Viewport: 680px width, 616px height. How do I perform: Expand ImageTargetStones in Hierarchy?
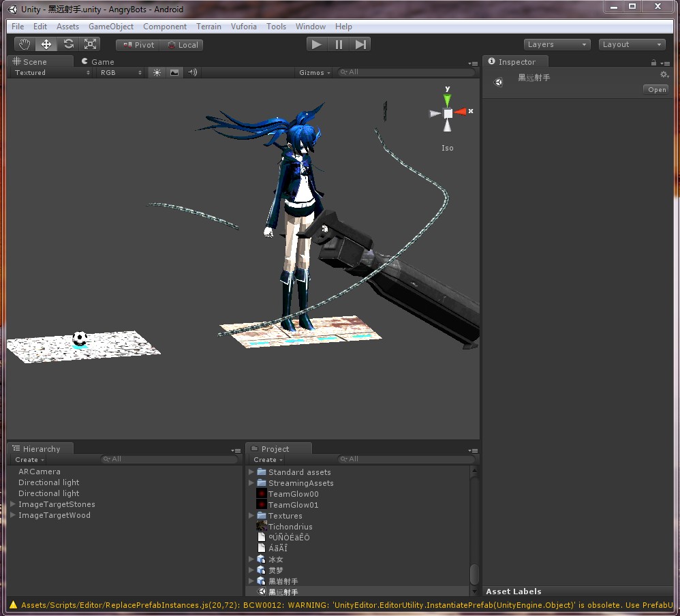coord(12,504)
